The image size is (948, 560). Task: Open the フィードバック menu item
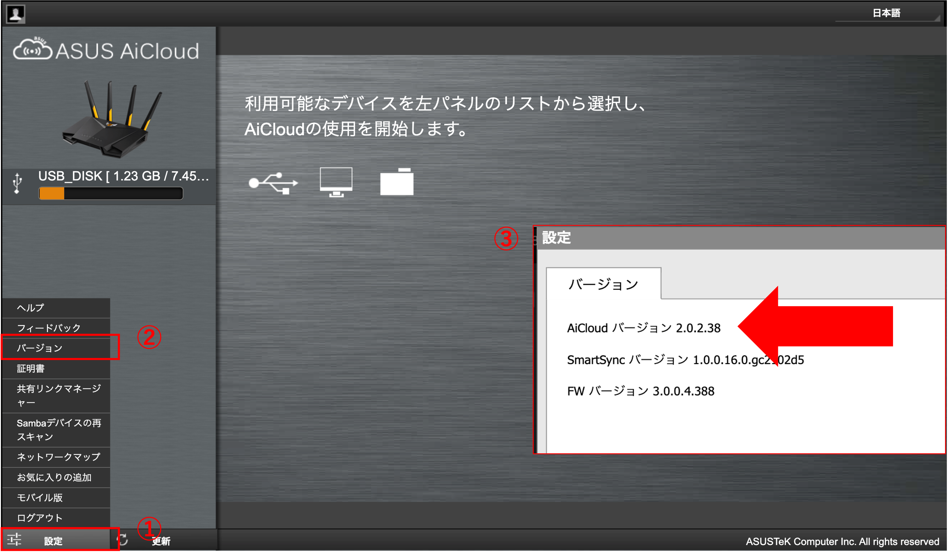[x=56, y=328]
